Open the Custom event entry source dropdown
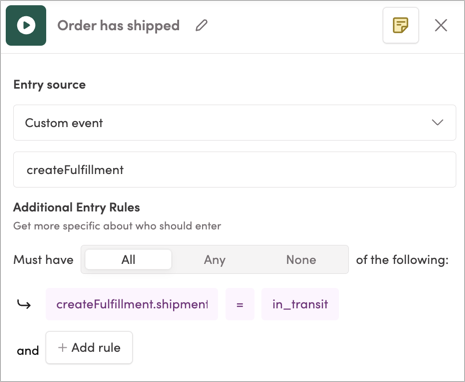 235,123
